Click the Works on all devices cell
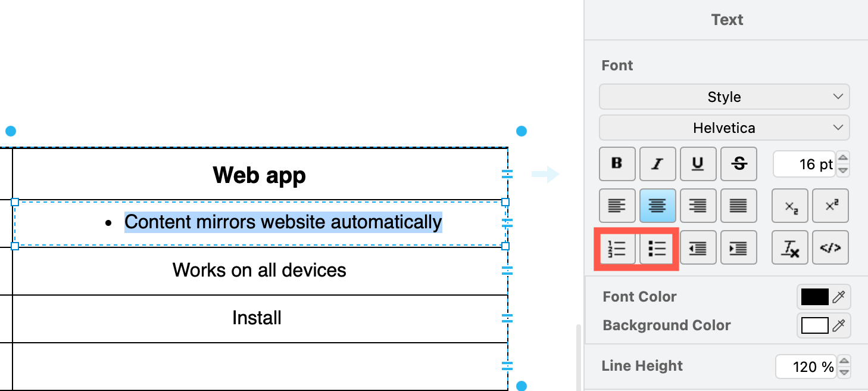 tap(259, 270)
